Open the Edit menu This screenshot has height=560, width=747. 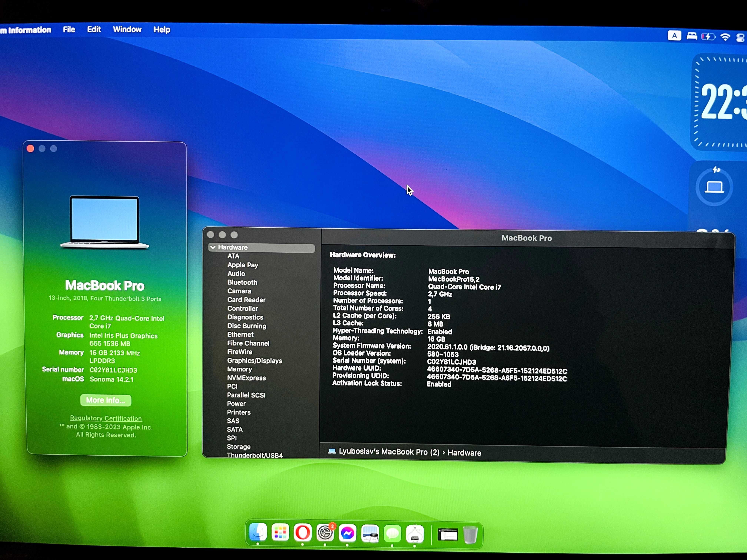pos(94,29)
